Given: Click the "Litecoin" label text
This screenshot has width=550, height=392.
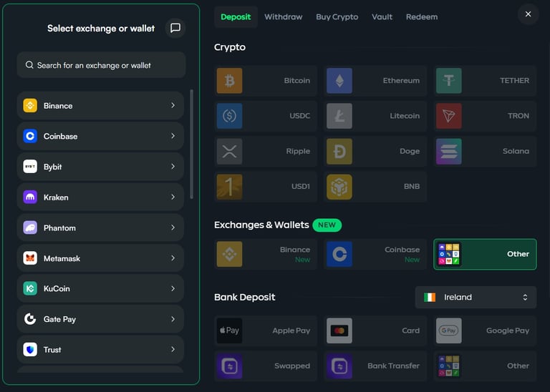Looking at the screenshot, I should 405,116.
